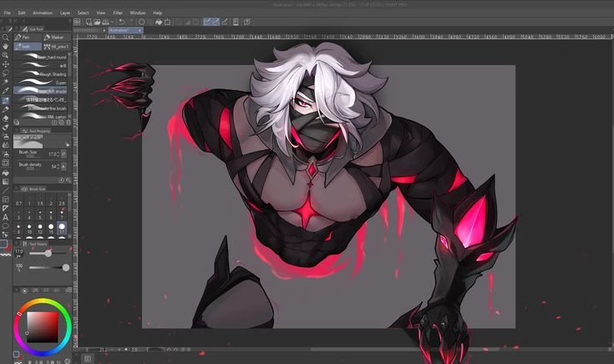Pick the 2.5 brush size preset

pos(63,203)
